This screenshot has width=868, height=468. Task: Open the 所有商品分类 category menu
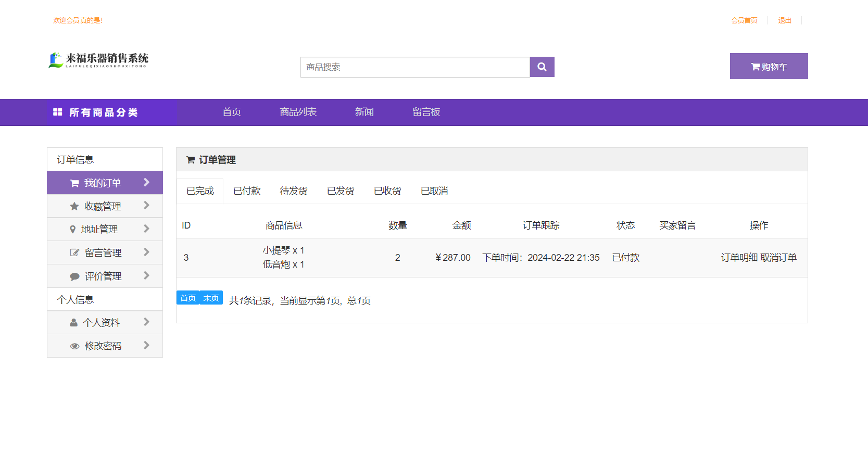[111, 112]
